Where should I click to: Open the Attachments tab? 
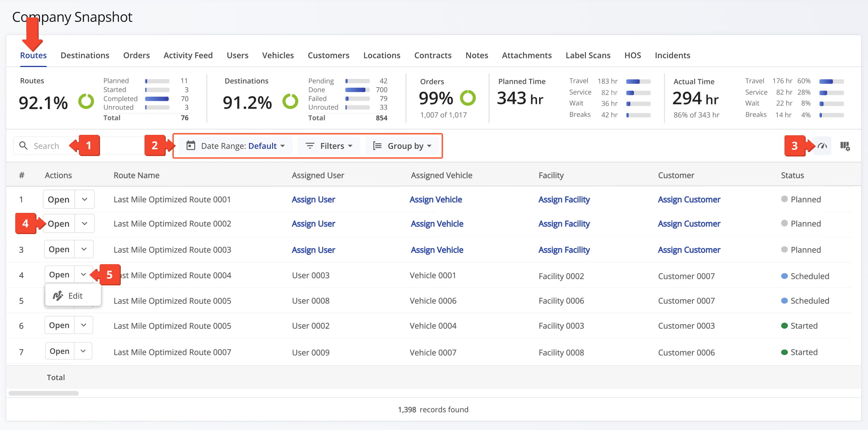[x=527, y=55]
